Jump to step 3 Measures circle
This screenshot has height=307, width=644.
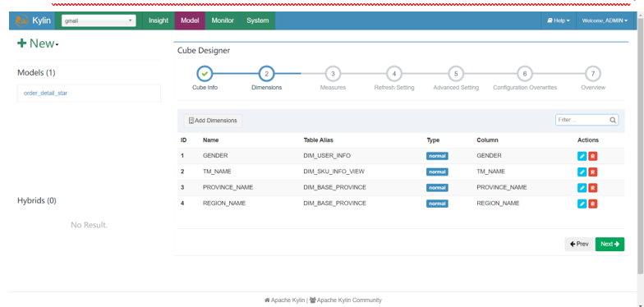point(333,74)
